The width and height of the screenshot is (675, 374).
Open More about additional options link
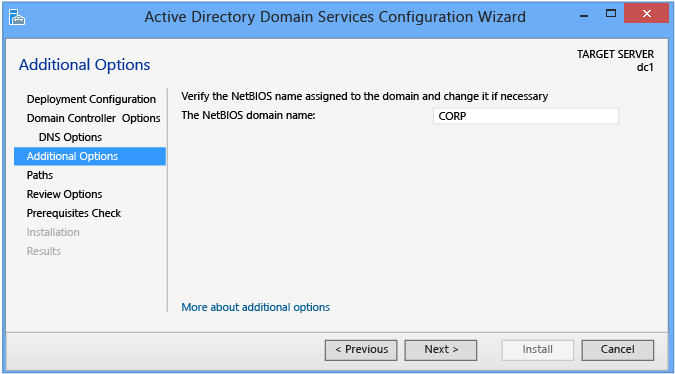click(x=255, y=307)
